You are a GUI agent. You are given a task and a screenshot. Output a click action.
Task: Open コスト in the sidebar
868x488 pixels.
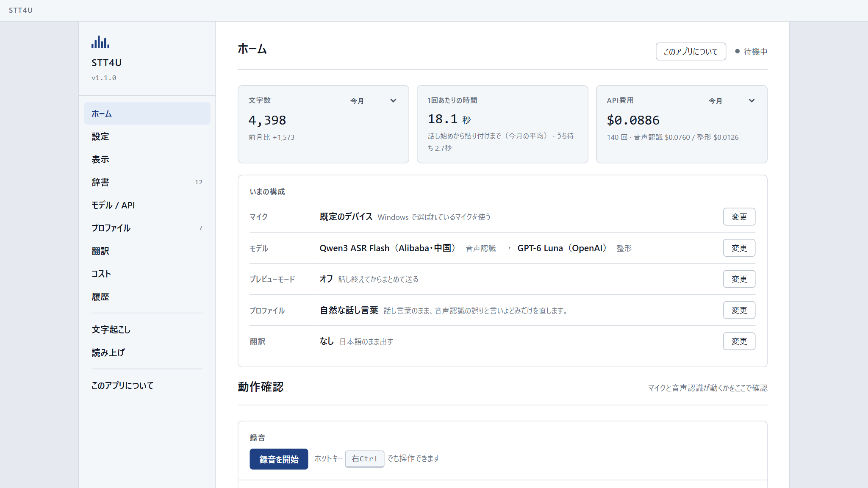tap(147, 274)
